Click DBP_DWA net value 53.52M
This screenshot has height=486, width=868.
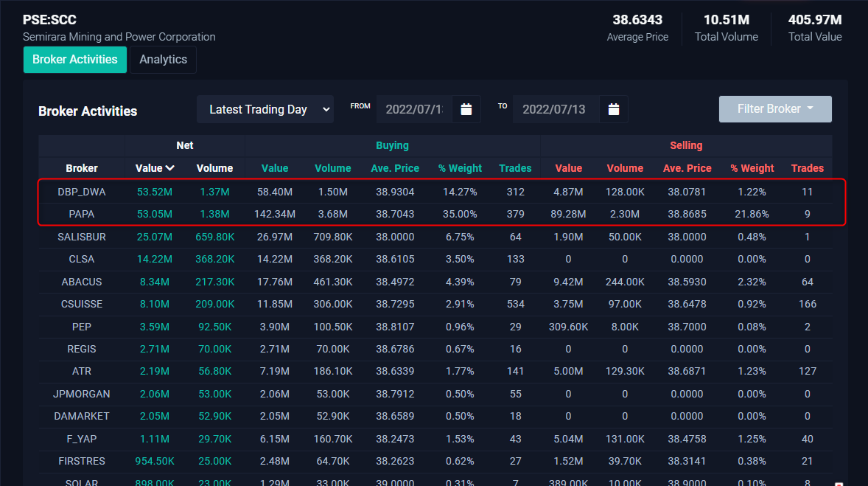pos(155,192)
